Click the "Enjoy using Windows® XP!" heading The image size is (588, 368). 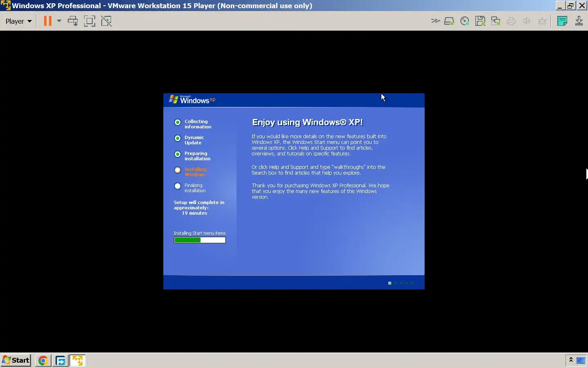click(x=307, y=122)
